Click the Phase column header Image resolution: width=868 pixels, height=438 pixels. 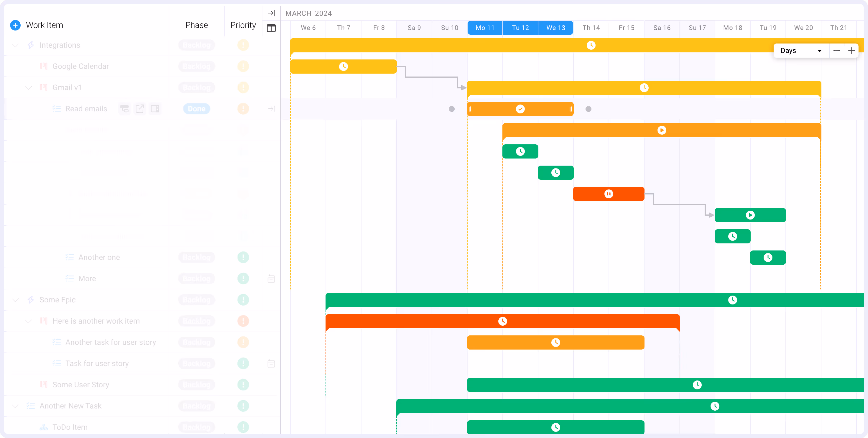pyautogui.click(x=196, y=25)
